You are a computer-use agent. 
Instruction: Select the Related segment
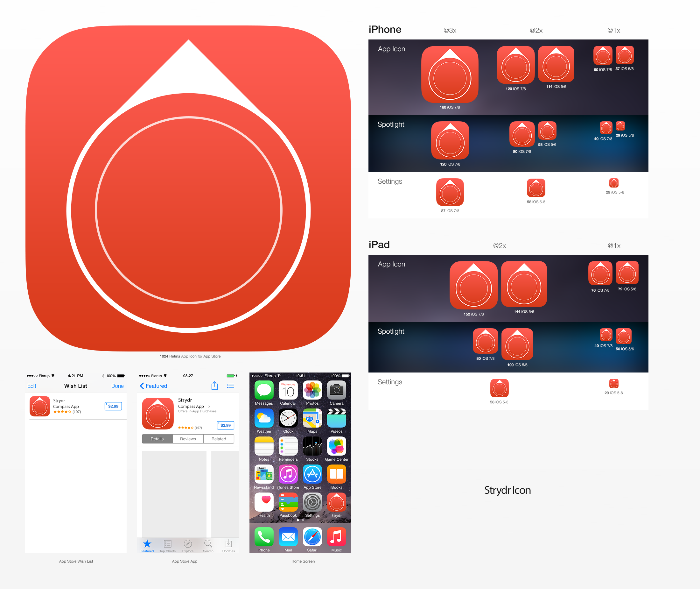(219, 439)
